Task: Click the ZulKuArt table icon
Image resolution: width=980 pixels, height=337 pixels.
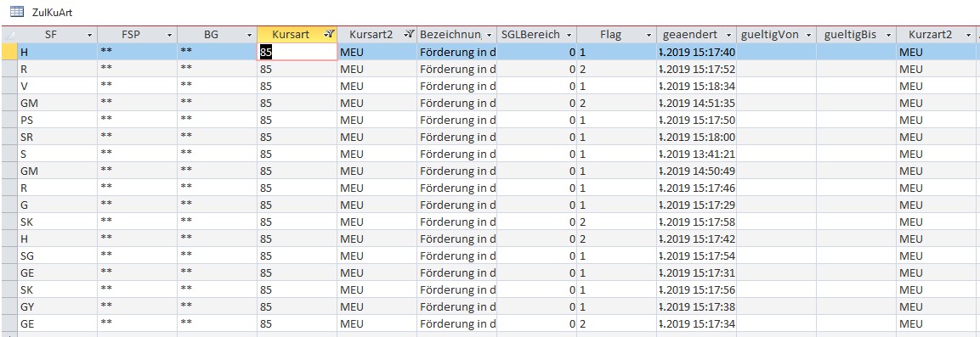Action: pos(17,11)
